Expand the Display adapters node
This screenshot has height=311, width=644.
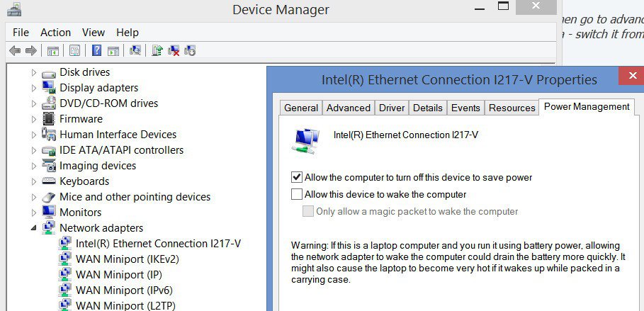[x=34, y=88]
